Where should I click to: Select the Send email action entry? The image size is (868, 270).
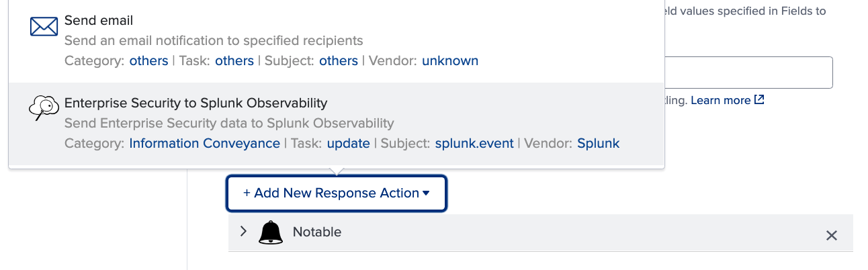[x=336, y=42]
